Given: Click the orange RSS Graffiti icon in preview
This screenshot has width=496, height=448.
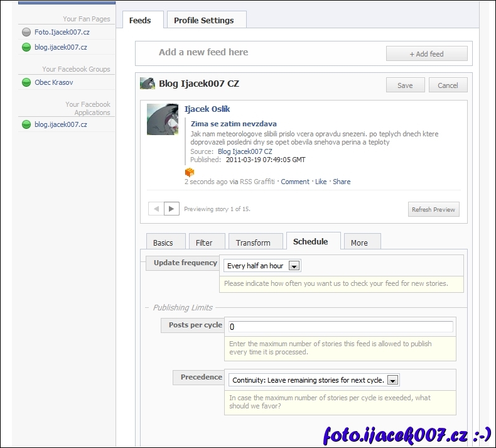Looking at the screenshot, I should point(189,172).
